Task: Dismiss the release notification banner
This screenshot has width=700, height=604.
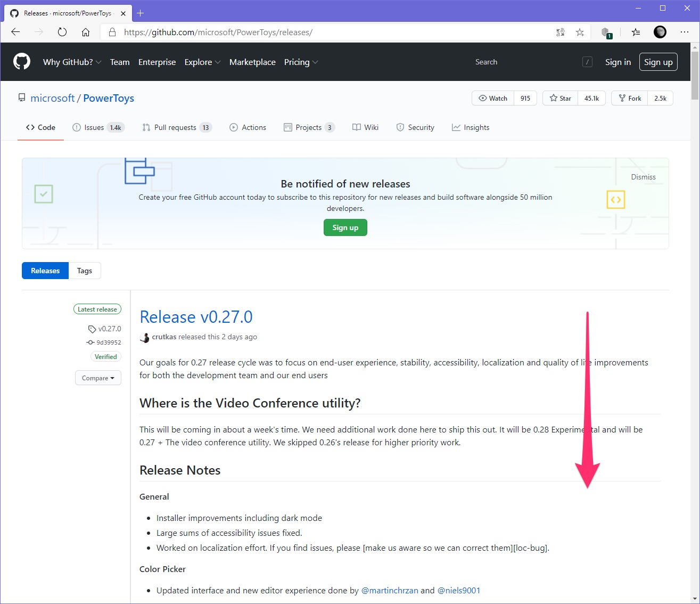Action: coord(643,177)
